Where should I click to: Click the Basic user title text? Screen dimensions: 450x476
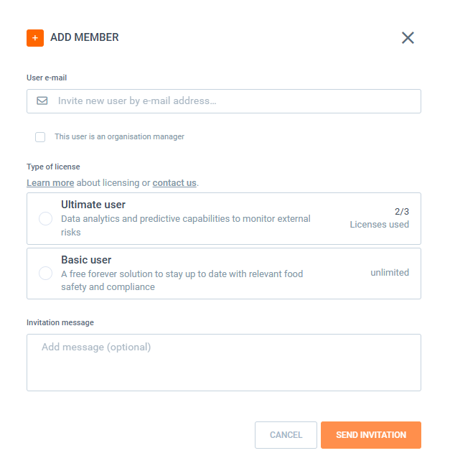[x=86, y=260]
